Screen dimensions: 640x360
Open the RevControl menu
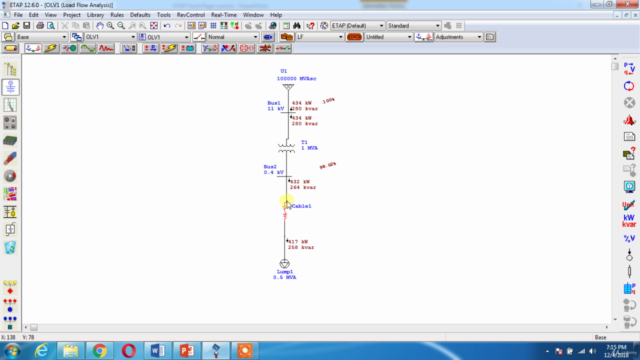click(191, 15)
